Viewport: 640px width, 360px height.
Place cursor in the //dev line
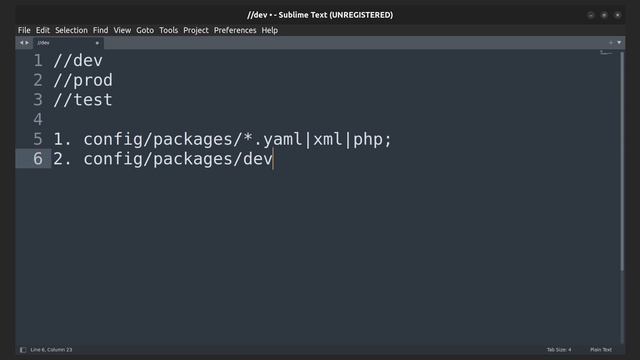point(78,61)
